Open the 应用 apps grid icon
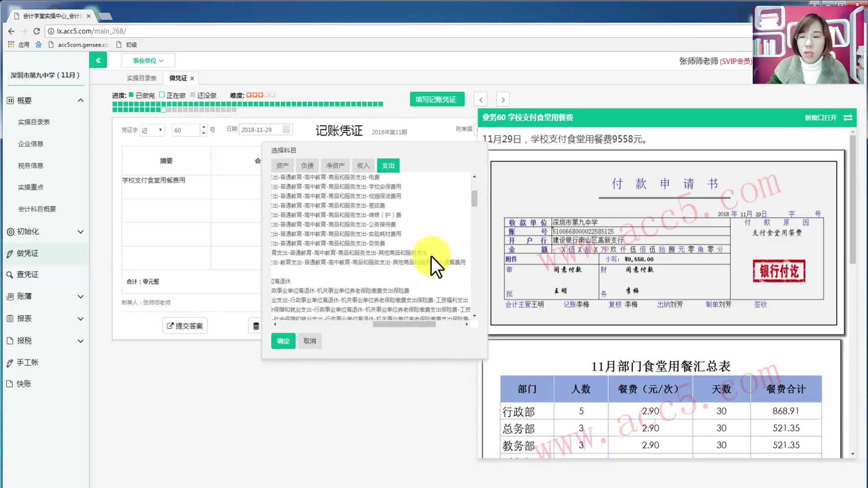This screenshot has width=868, height=488. point(11,44)
